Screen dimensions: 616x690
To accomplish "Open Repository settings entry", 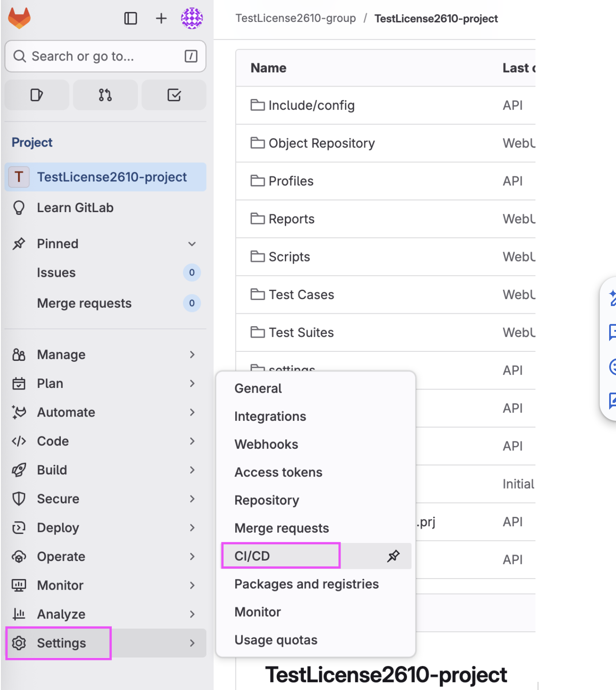I will (x=316, y=500).
